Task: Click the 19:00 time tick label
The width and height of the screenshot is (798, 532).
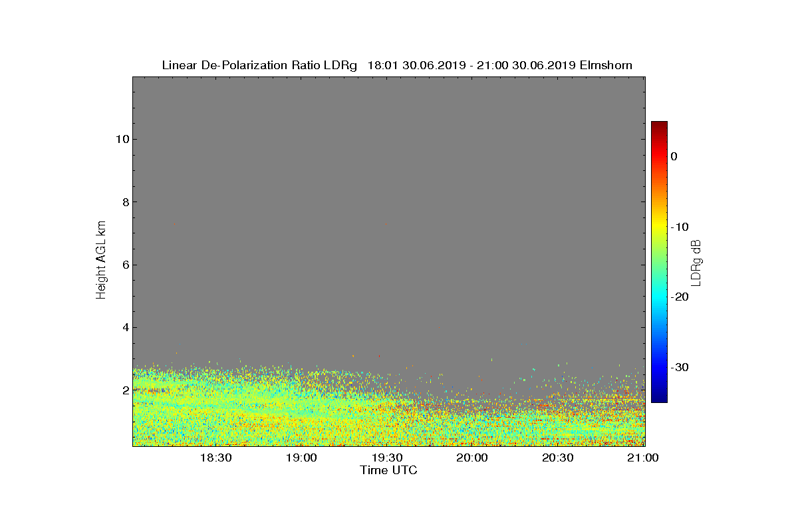Action: [301, 458]
